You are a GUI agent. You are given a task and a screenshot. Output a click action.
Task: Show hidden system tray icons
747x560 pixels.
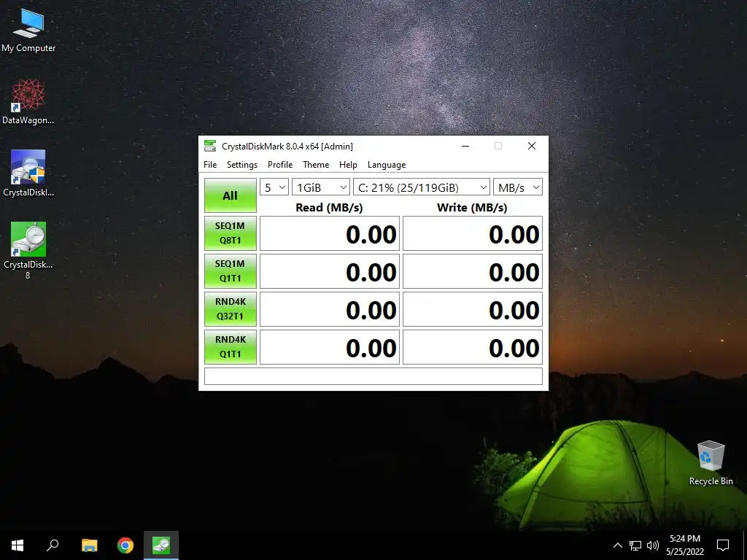[617, 545]
